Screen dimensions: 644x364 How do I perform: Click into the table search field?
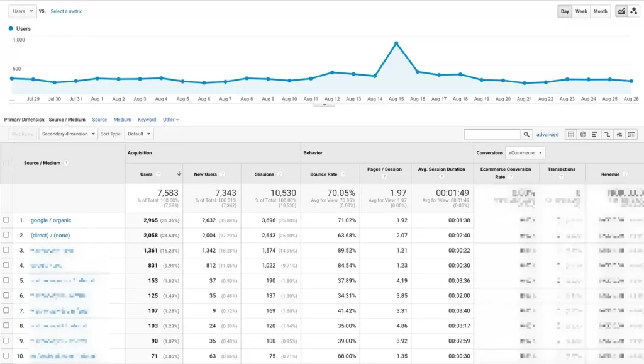tap(492, 134)
